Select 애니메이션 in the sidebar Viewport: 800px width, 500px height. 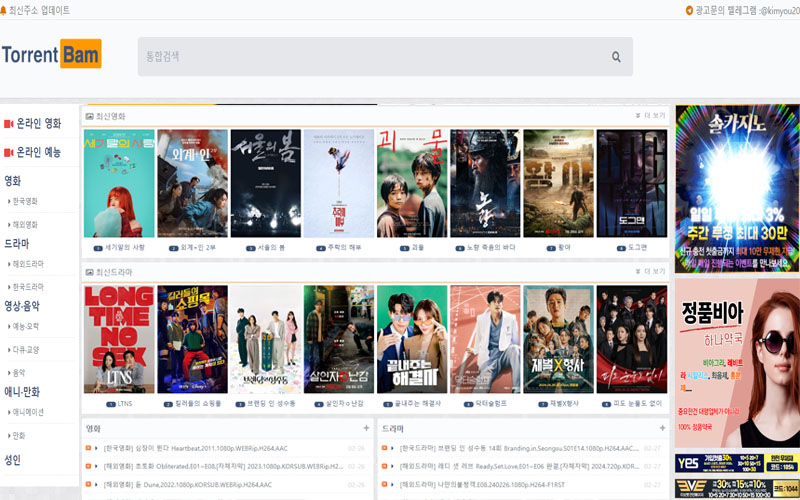pyautogui.click(x=28, y=412)
